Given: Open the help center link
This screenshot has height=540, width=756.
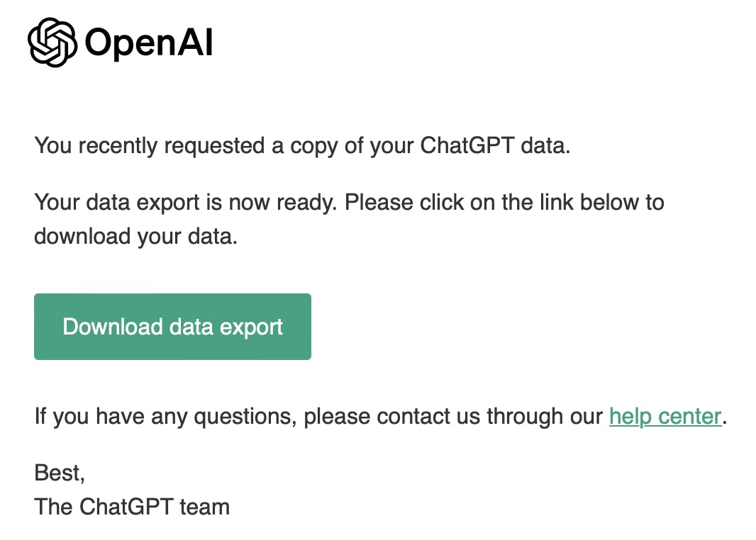Looking at the screenshot, I should [665, 417].
